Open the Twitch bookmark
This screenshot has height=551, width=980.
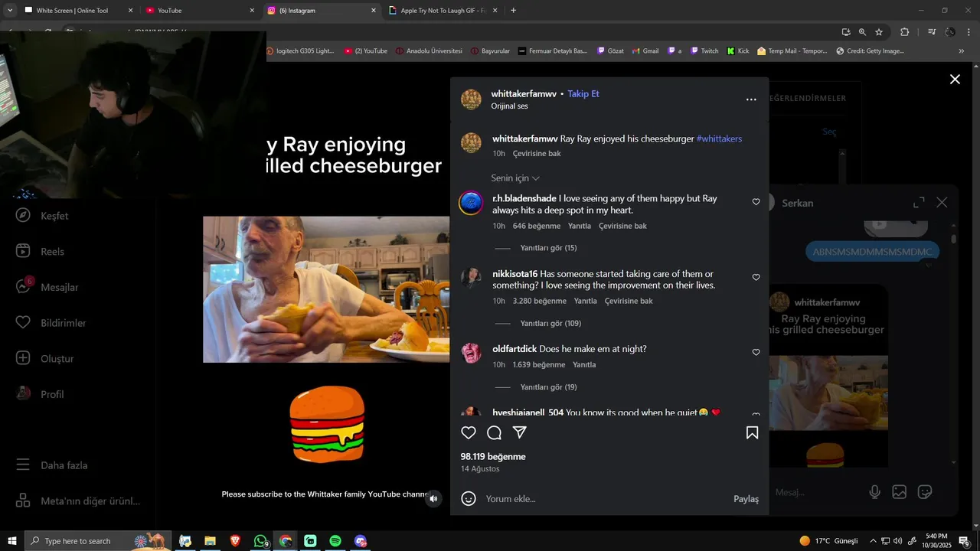pos(704,51)
